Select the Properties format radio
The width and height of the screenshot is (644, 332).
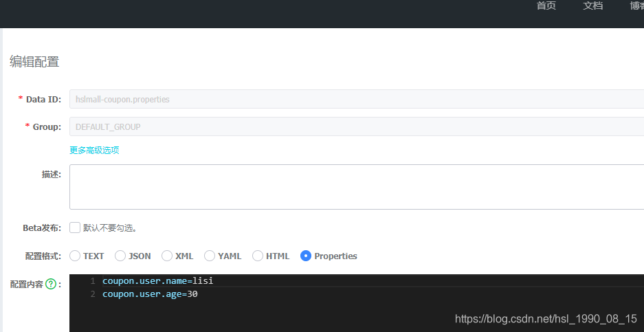[306, 256]
